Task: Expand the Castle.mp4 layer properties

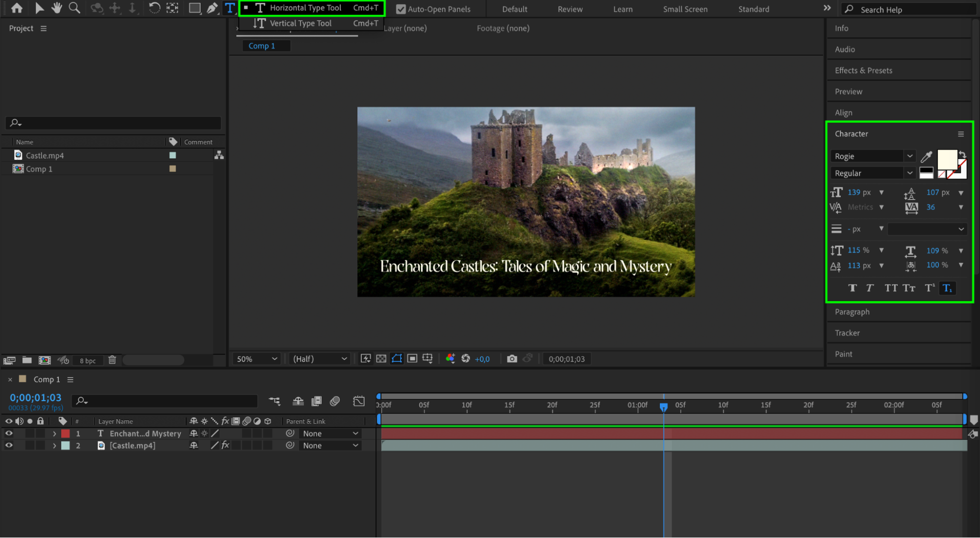Action: click(x=54, y=446)
